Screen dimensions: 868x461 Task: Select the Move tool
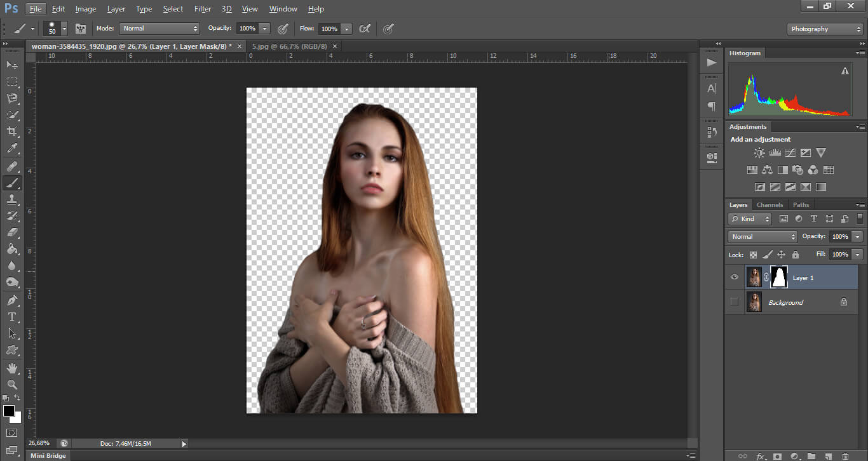click(12, 65)
